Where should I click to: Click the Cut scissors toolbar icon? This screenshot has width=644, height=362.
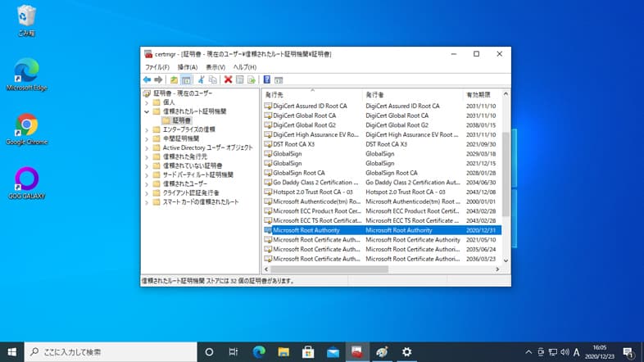[202, 79]
